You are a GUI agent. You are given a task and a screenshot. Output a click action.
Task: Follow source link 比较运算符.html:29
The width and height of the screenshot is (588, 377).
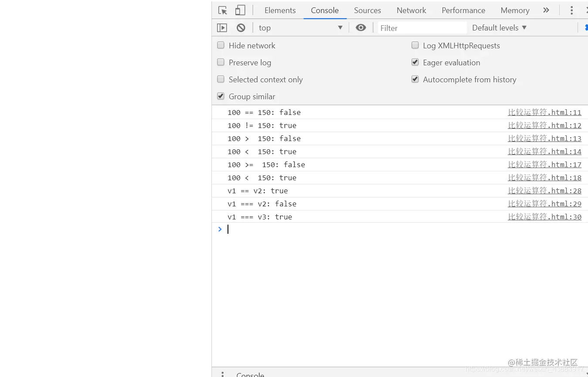(544, 204)
